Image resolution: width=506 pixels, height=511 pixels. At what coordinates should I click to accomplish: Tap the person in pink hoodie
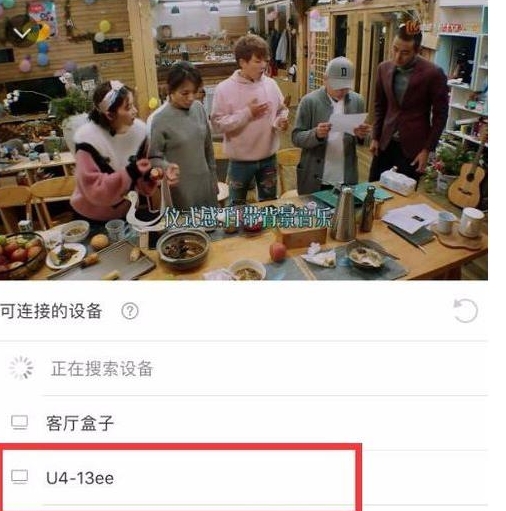point(249,120)
